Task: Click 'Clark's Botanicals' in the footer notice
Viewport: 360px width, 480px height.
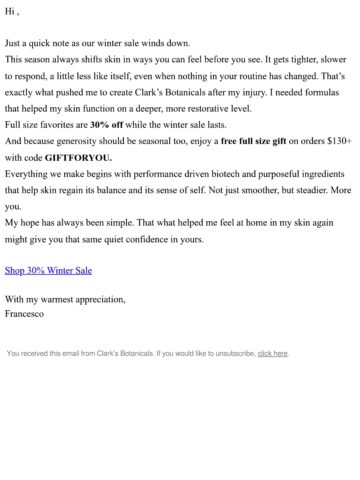Action: [x=125, y=353]
